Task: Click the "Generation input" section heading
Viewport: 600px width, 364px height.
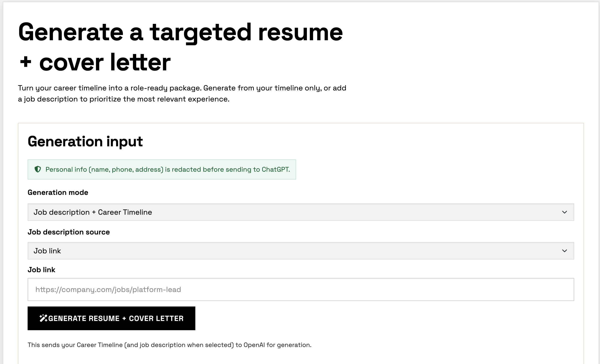Action: [x=85, y=142]
